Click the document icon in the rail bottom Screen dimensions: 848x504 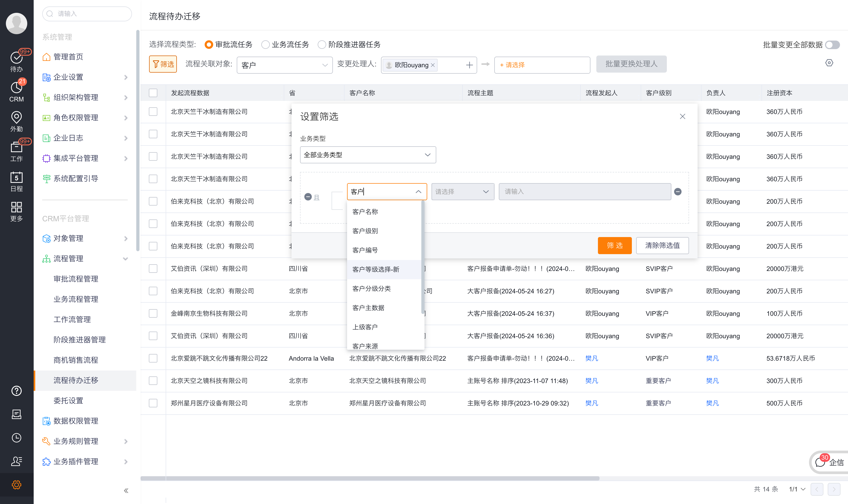click(x=16, y=414)
